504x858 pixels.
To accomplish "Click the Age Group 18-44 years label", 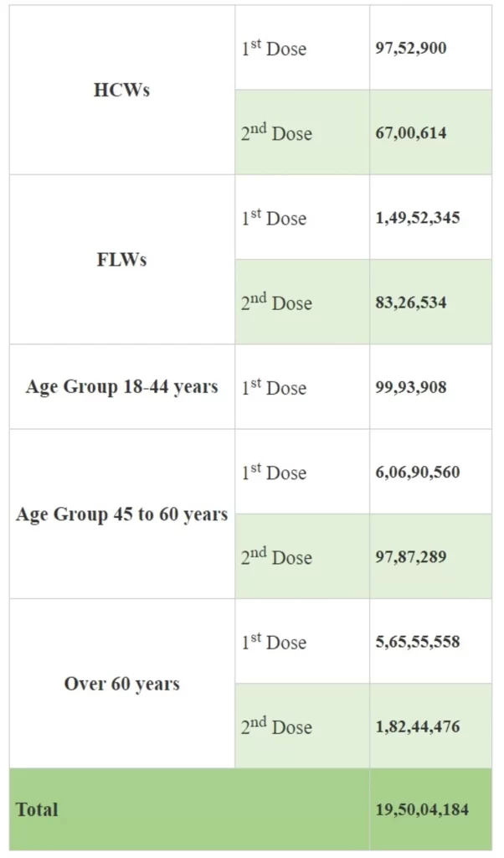I will pos(121,387).
